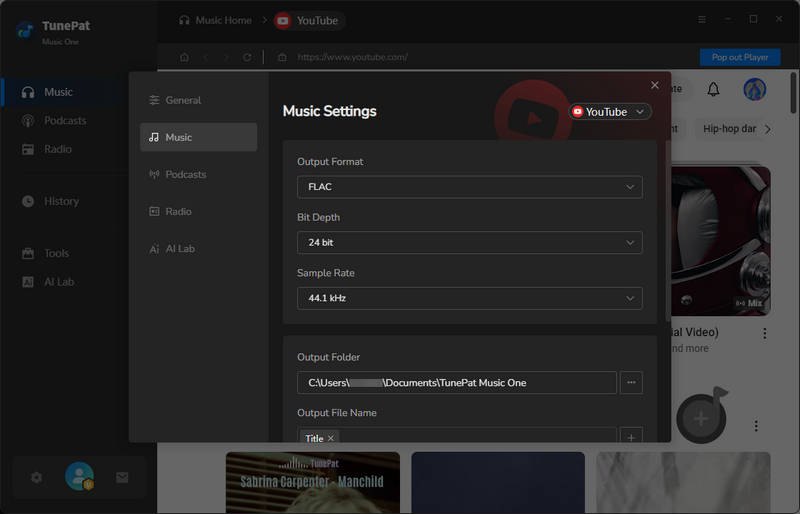Click the home icon in browser bar

184,57
